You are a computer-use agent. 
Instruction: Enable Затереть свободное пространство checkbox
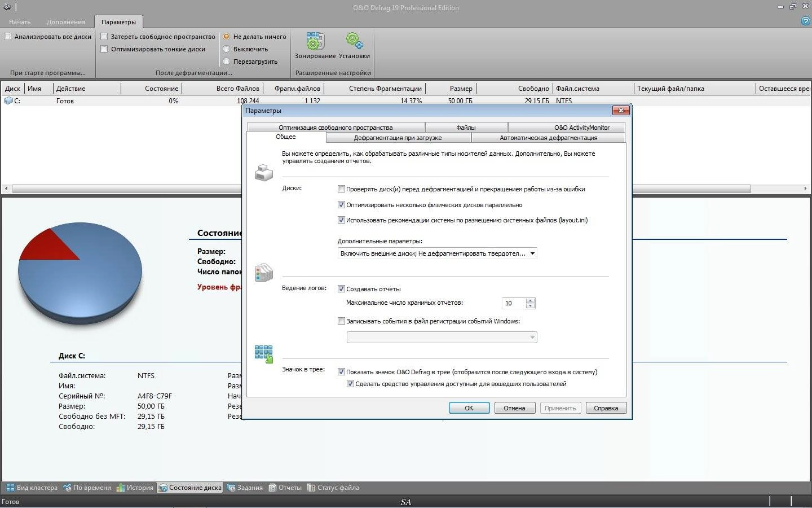(x=104, y=37)
